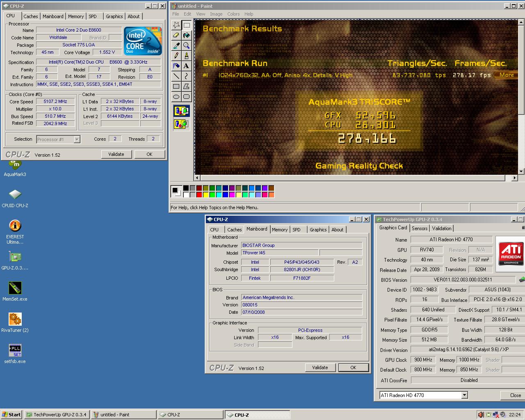This screenshot has width=525, height=420.
Task: Switch to the Sensors tab in GPU-Z
Action: tap(420, 228)
